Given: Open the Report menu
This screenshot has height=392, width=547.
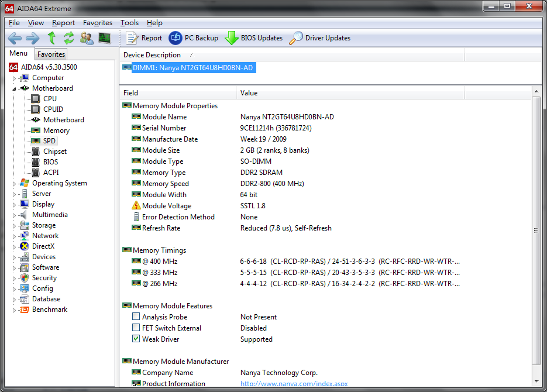Looking at the screenshot, I should pos(64,23).
